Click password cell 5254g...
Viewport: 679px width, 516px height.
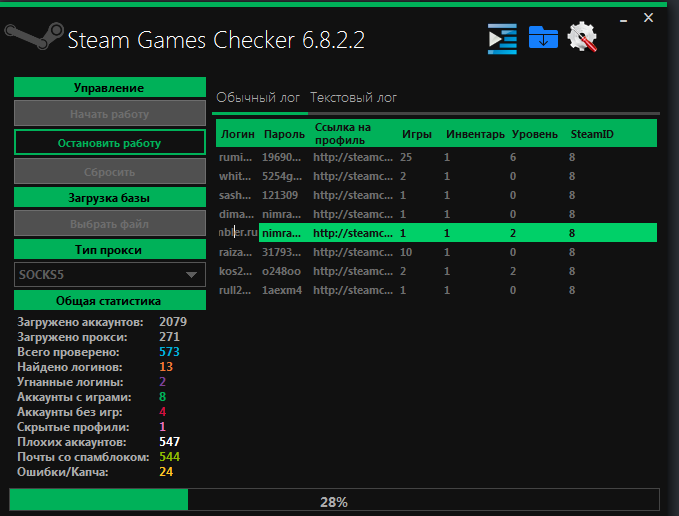click(282, 176)
